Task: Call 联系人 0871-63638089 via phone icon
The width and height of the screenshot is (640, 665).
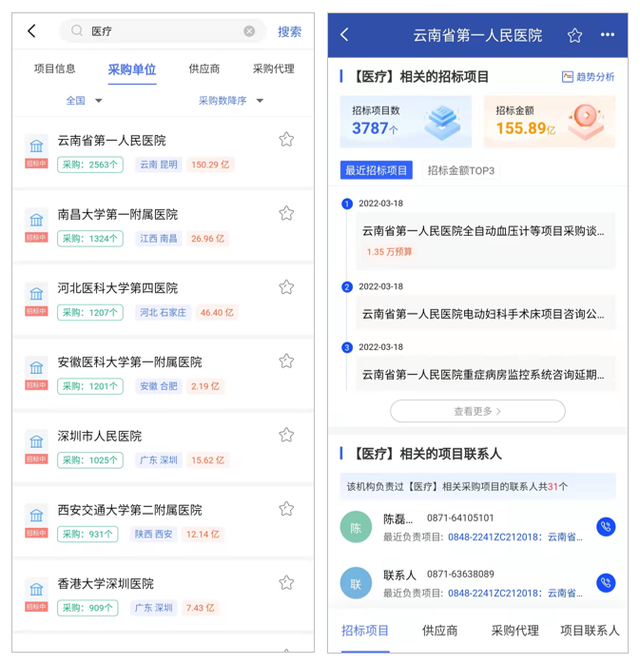Action: 606,583
